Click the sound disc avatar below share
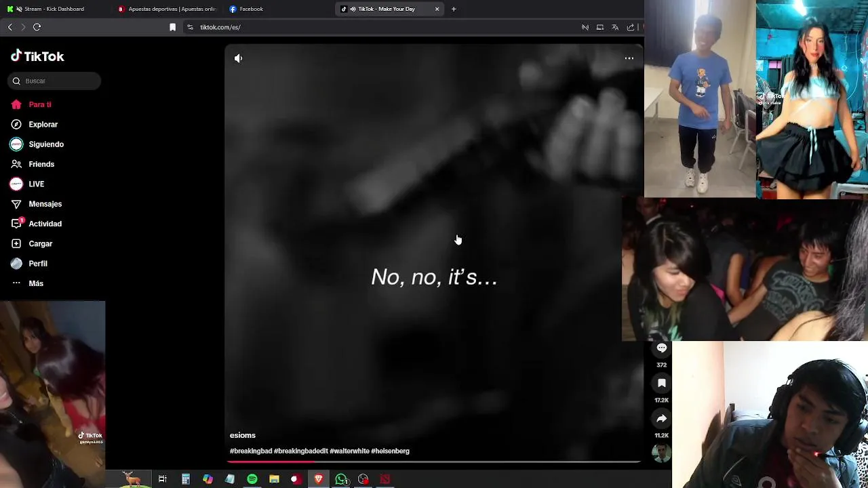Screen dimensions: 868x488 (x=661, y=452)
